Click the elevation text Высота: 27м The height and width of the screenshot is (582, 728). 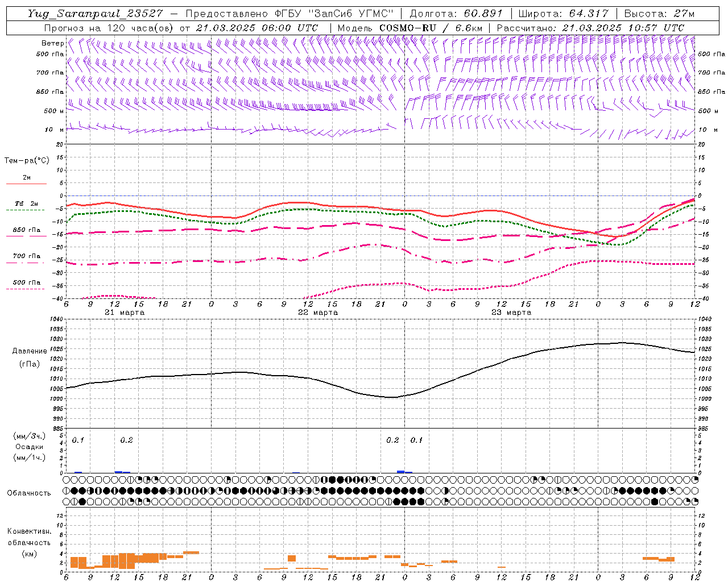[659, 13]
